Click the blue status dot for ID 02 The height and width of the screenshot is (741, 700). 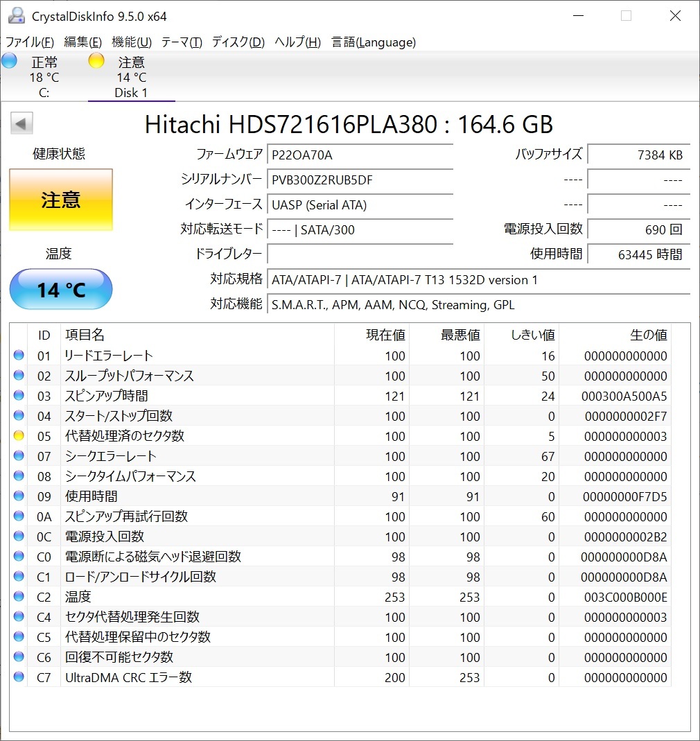(x=19, y=375)
